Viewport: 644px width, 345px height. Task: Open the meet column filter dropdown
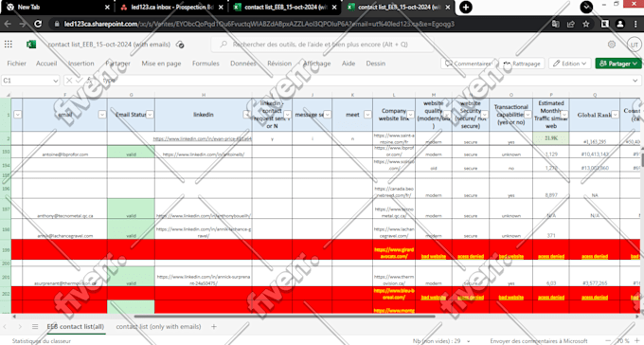tap(367, 115)
